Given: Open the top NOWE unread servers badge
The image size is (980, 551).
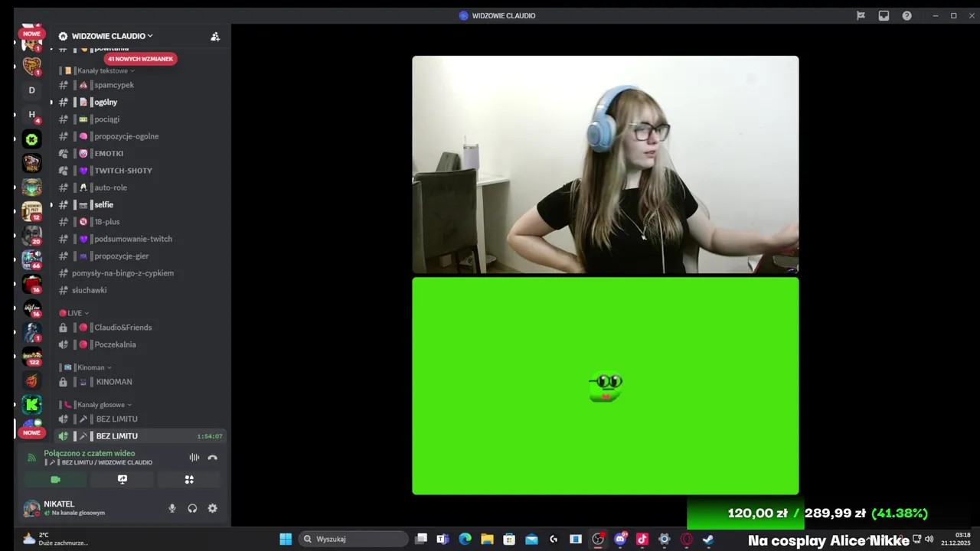Looking at the screenshot, I should [x=31, y=34].
